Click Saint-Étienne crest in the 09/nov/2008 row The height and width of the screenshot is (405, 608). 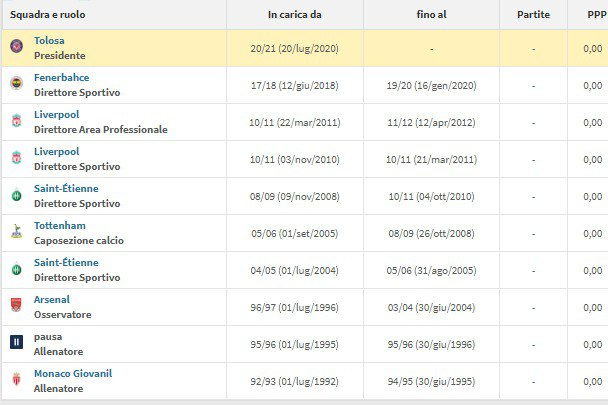coord(16,195)
